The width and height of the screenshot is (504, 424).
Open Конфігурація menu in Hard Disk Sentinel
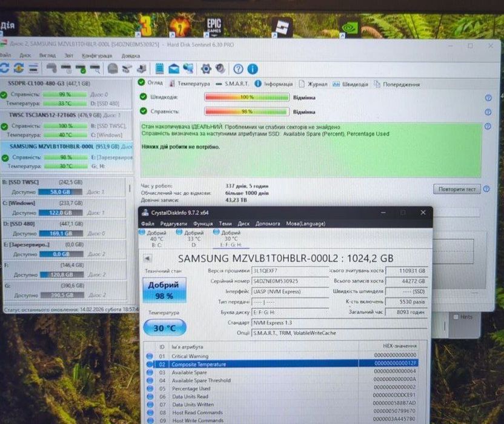click(97, 56)
